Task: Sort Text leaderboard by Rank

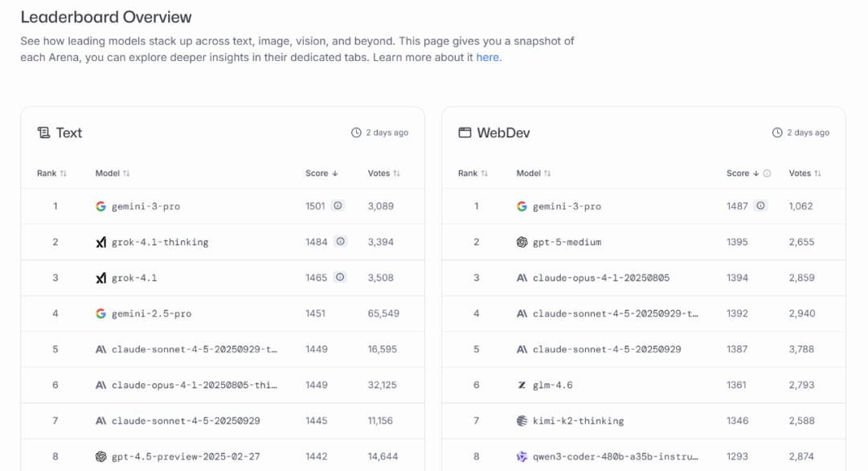Action: (x=51, y=174)
